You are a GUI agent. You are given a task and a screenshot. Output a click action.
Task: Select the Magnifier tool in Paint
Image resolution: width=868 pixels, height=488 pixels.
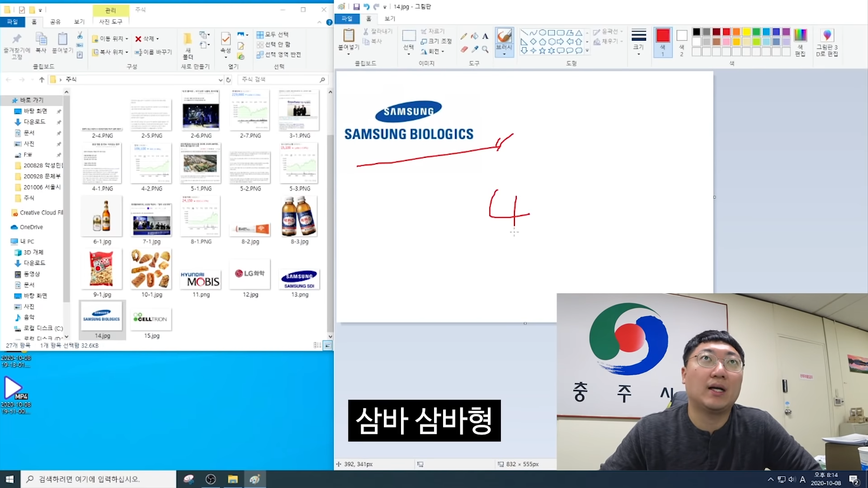[485, 49]
